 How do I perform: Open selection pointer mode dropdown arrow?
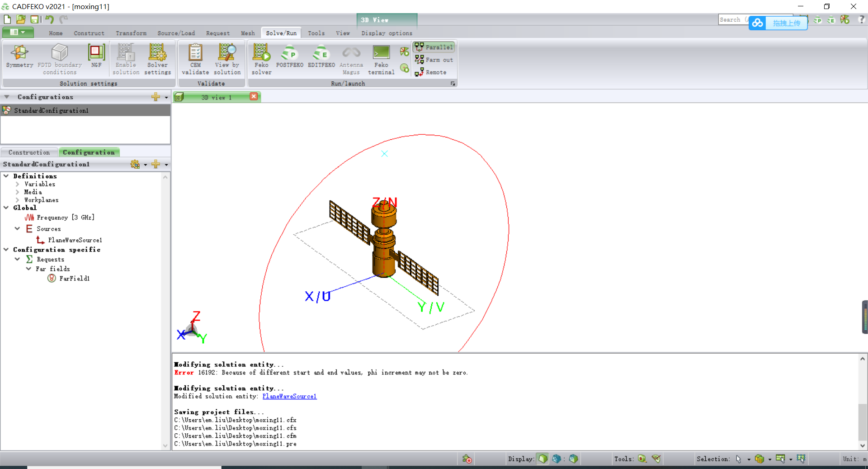click(749, 460)
